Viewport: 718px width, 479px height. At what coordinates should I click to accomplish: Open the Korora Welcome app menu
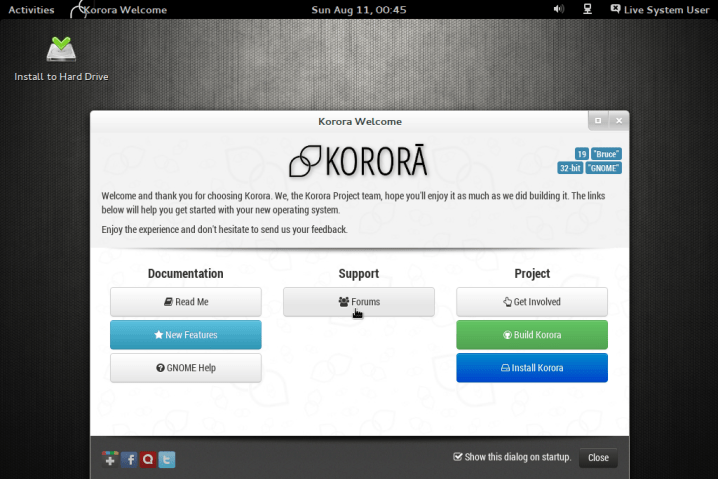[x=119, y=10]
